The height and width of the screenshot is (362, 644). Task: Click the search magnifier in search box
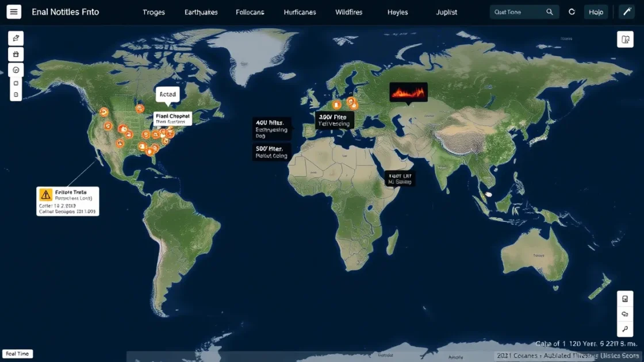pyautogui.click(x=550, y=12)
